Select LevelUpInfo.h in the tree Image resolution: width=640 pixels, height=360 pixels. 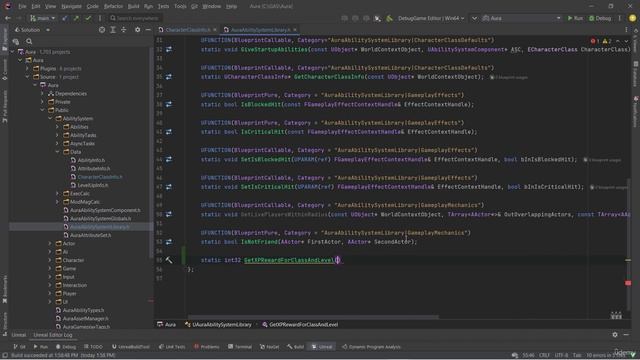click(89, 185)
